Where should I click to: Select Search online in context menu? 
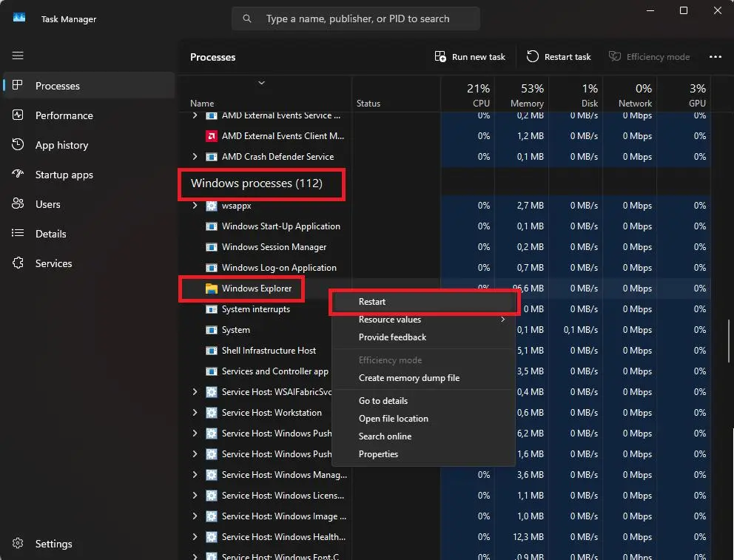424,436
